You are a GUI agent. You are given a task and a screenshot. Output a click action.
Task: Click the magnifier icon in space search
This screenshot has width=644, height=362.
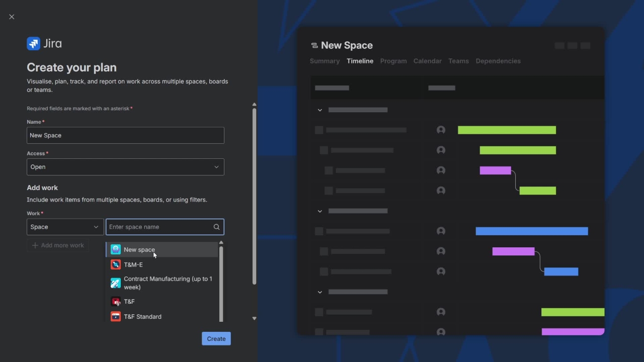click(216, 227)
